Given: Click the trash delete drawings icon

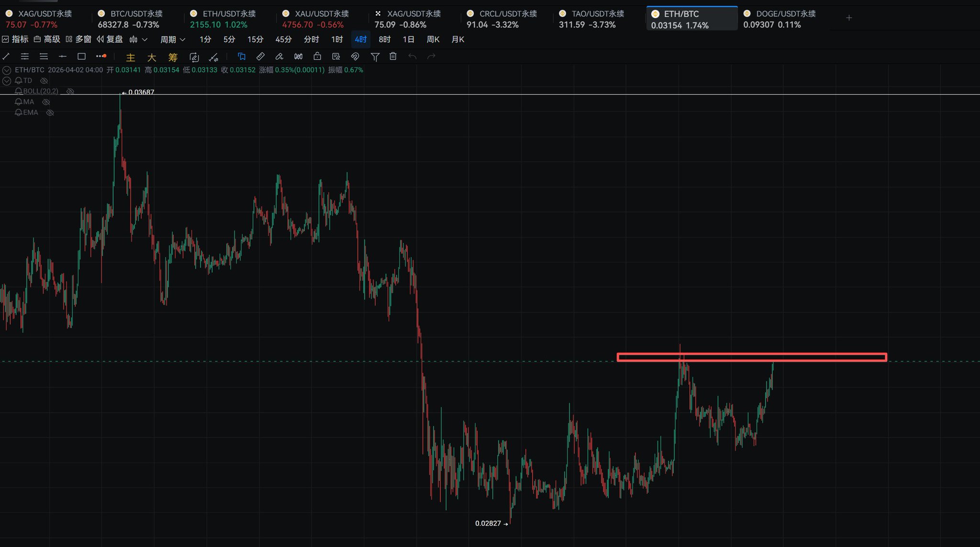Looking at the screenshot, I should tap(393, 56).
